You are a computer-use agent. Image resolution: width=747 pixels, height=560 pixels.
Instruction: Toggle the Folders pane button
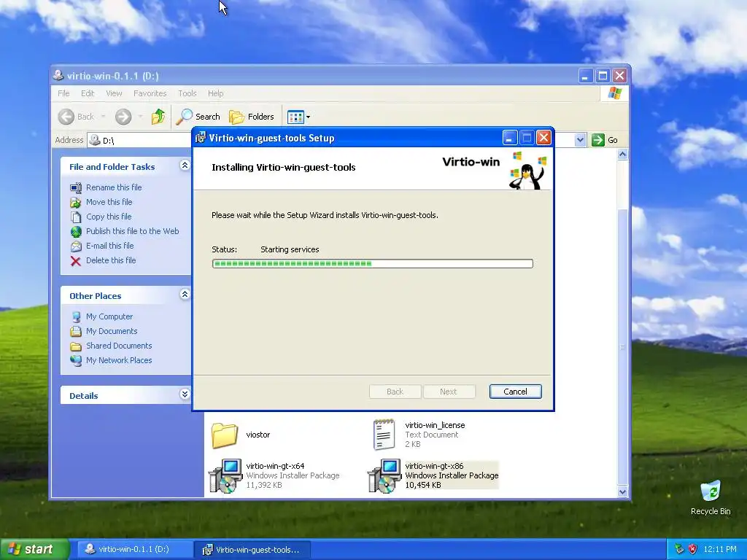click(252, 117)
